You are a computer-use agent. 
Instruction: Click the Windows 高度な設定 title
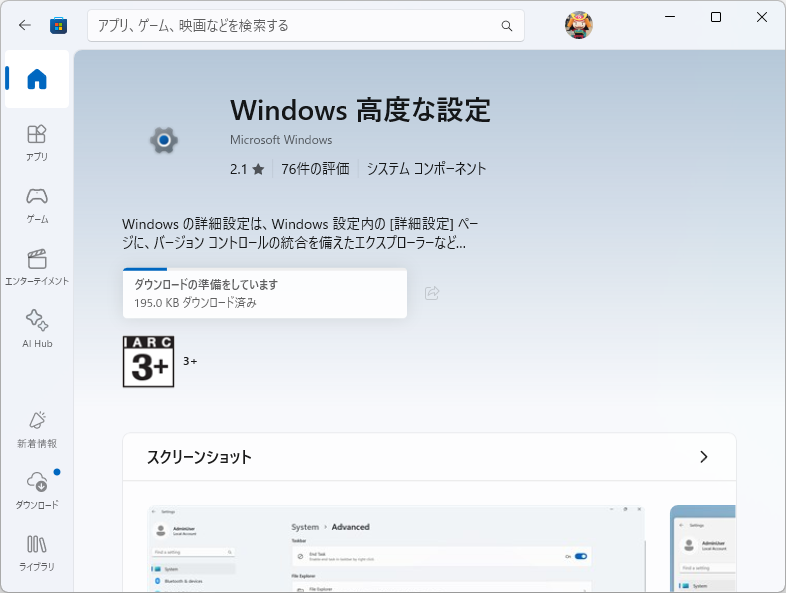pos(360,110)
